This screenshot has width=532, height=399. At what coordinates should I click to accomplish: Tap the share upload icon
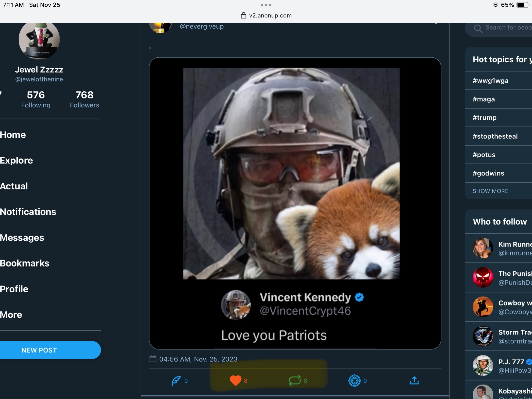click(414, 381)
